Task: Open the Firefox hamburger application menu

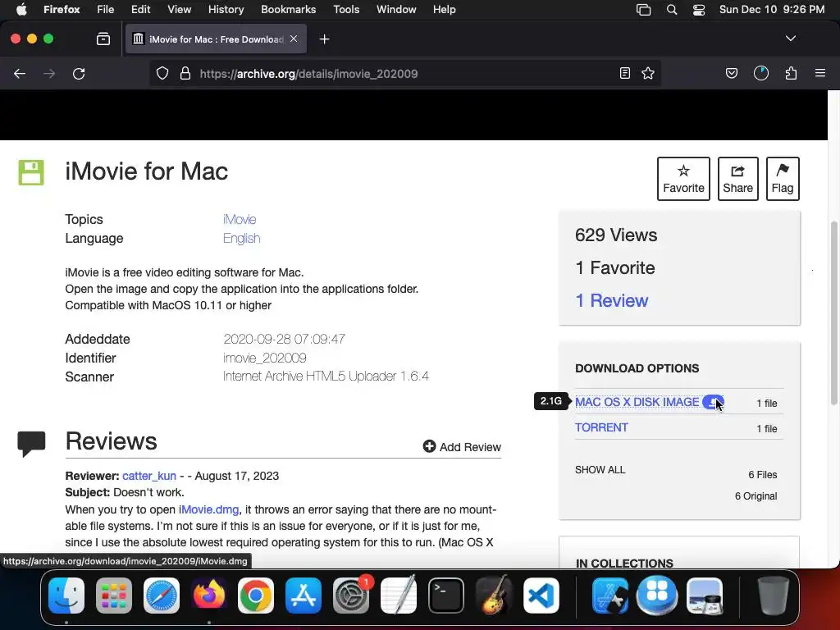Action: (820, 73)
